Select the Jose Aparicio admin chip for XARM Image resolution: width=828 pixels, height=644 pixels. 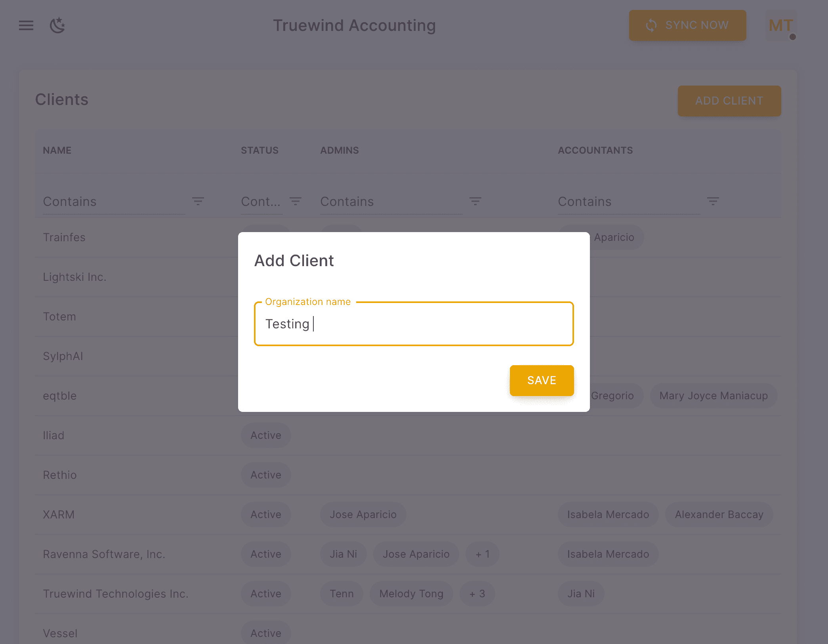coord(363,514)
